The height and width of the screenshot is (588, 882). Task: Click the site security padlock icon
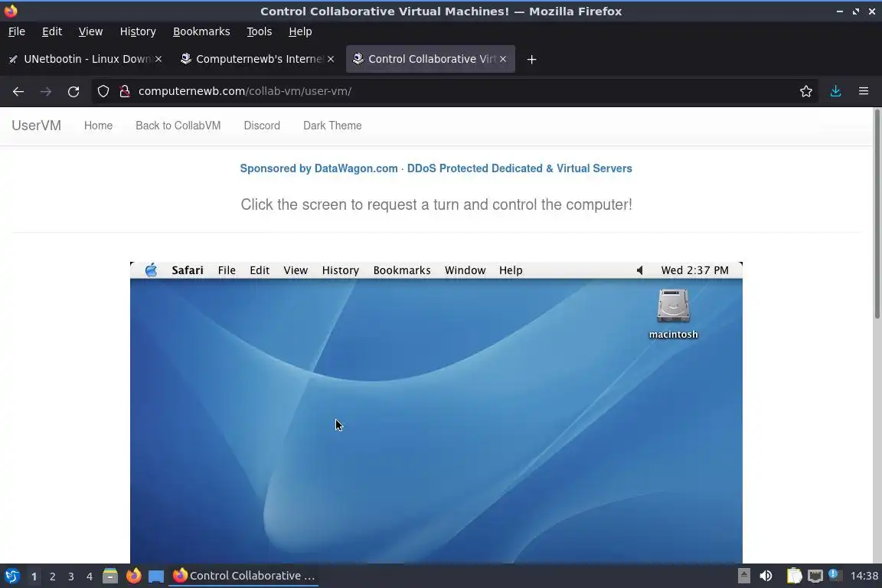[125, 91]
